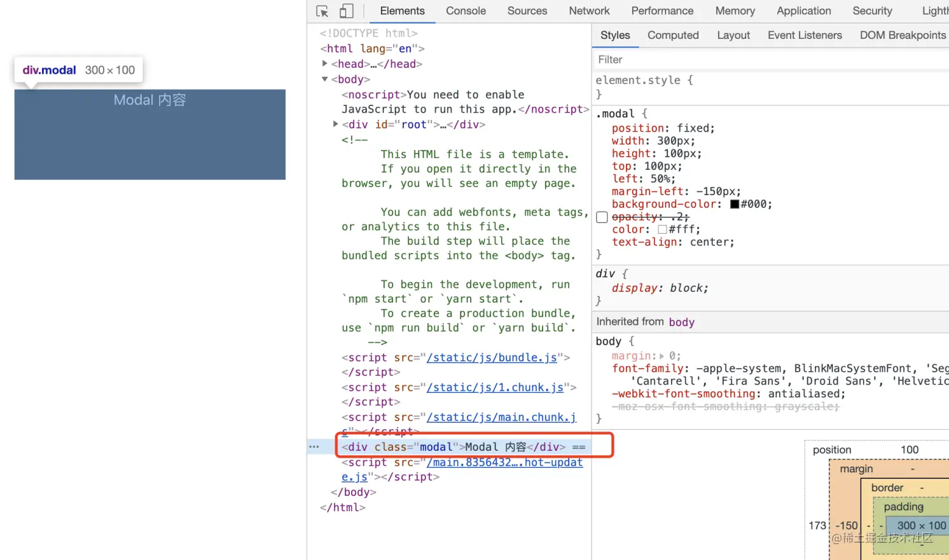
Task: Click the text-align: center declaration
Action: [x=673, y=242]
